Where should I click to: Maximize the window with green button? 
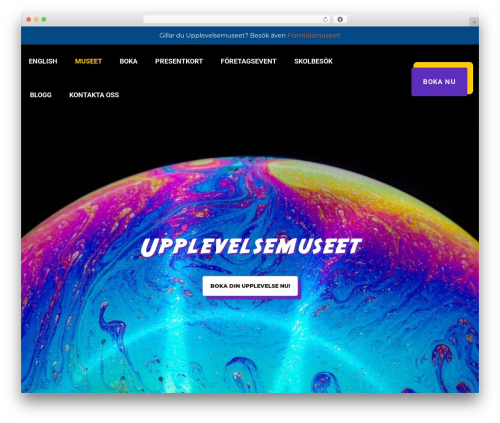coord(44,19)
